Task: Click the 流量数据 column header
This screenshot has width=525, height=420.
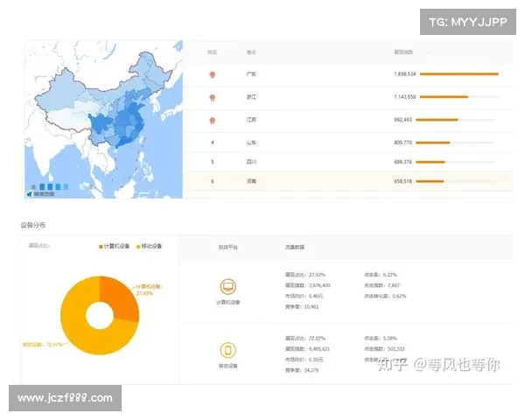Action: 295,247
